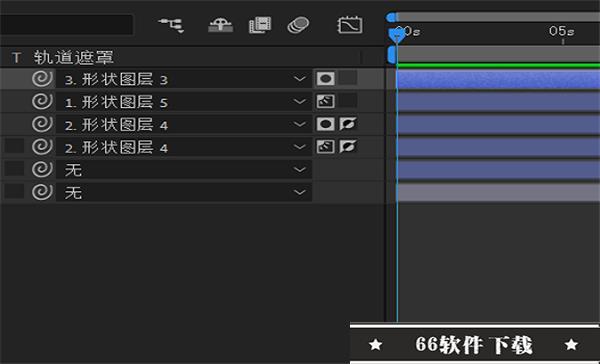The width and height of the screenshot is (600, 364).
Task: Enable Motion Blur icon in timeline
Action: [298, 25]
